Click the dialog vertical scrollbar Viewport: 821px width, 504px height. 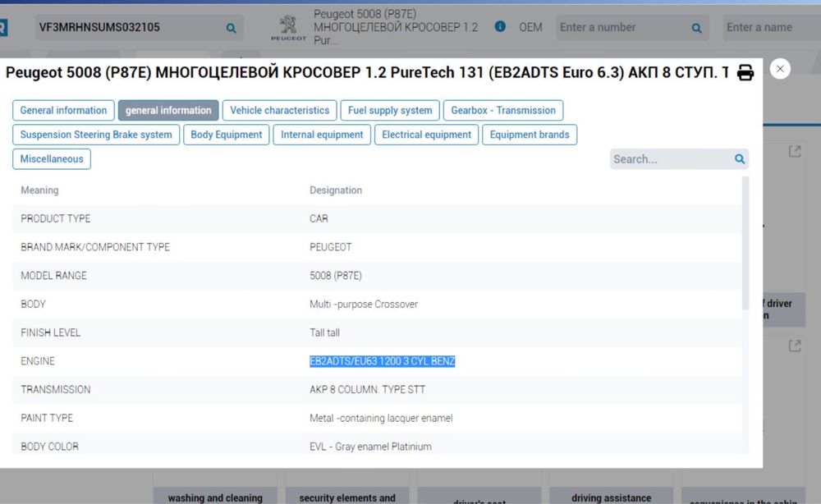pyautogui.click(x=745, y=243)
